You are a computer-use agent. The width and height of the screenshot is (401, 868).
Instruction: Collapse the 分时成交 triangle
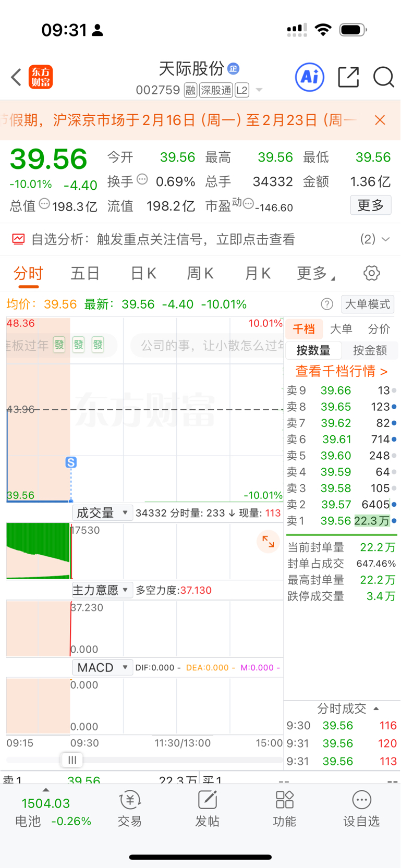point(376,708)
